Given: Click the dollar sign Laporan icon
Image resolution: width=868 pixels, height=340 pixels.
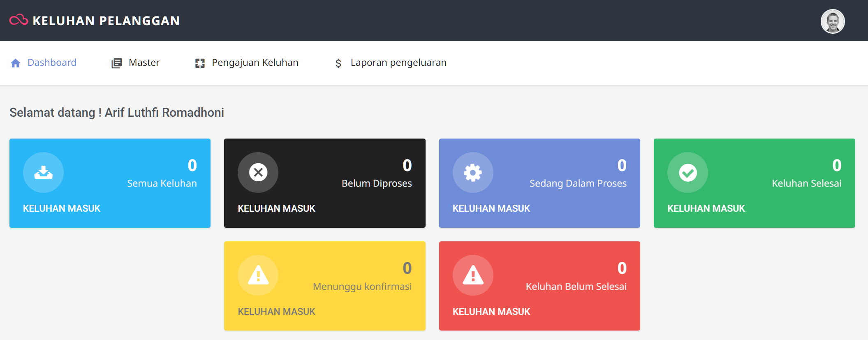Looking at the screenshot, I should click(338, 63).
